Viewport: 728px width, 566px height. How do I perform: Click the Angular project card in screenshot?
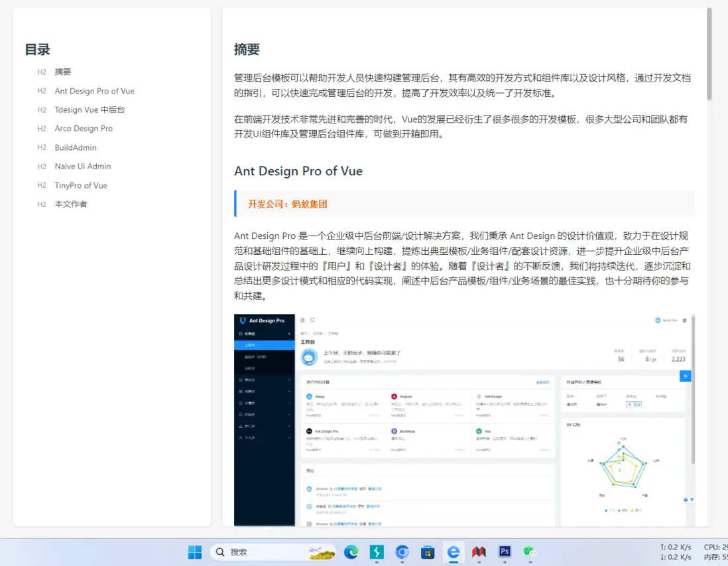(428, 405)
